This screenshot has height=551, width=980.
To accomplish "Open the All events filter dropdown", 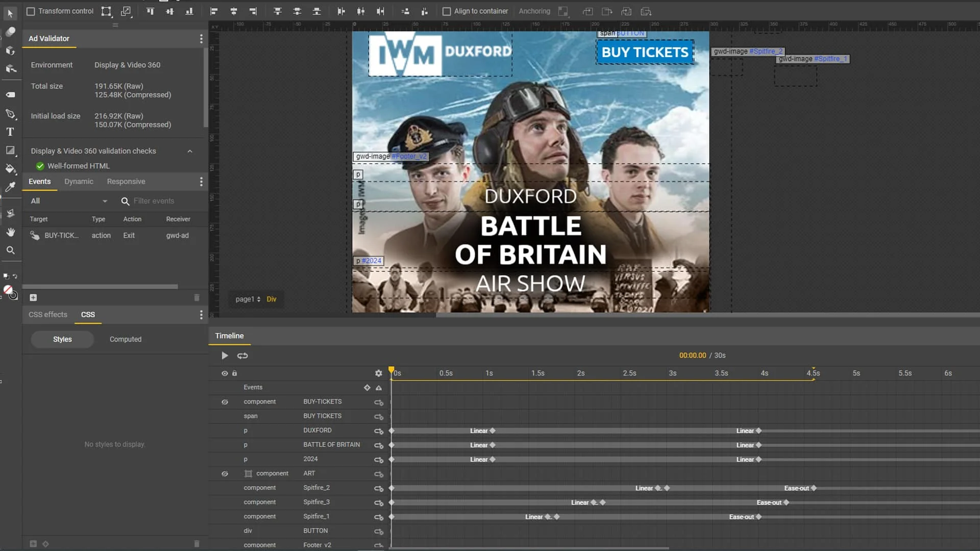I will 69,201.
